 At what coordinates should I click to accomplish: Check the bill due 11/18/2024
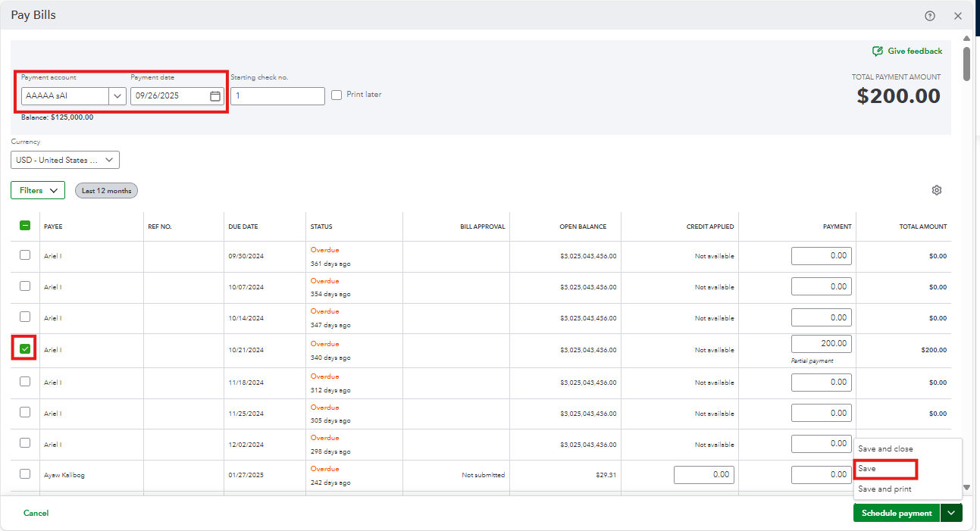point(25,382)
